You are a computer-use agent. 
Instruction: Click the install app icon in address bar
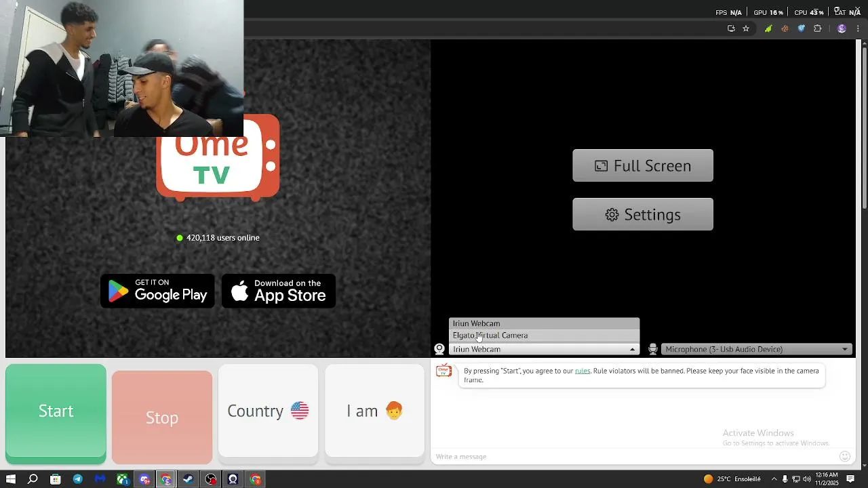(731, 28)
